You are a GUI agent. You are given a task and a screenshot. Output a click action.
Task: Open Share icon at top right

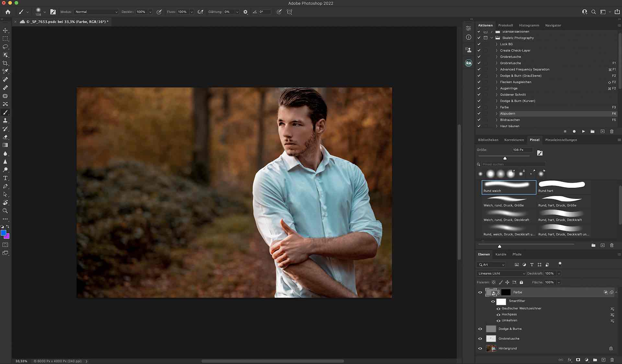click(617, 12)
